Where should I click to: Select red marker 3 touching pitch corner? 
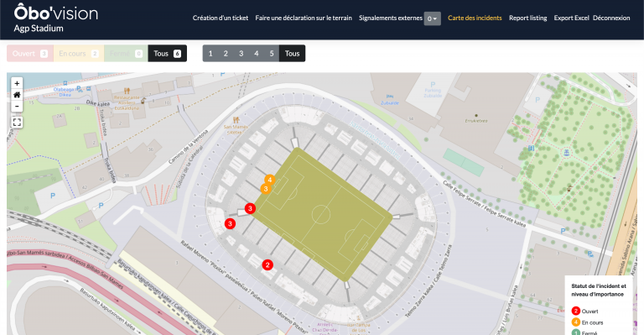pos(250,208)
